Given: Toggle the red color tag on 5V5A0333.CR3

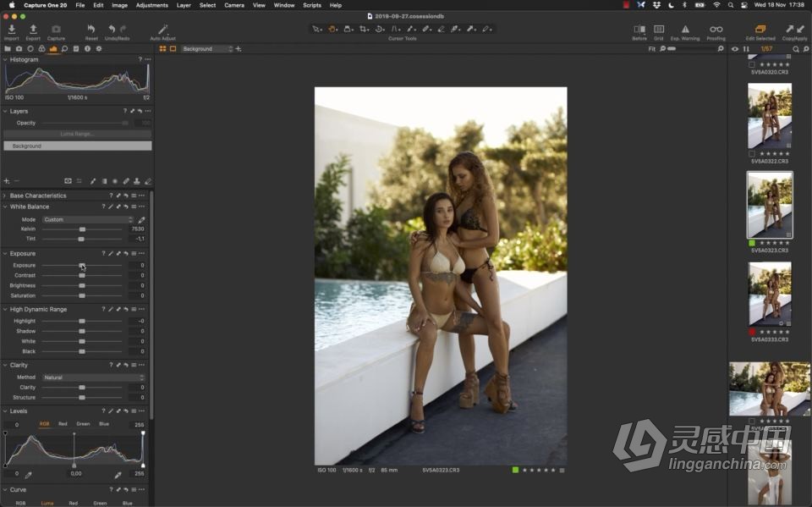Looking at the screenshot, I should click(x=752, y=332).
